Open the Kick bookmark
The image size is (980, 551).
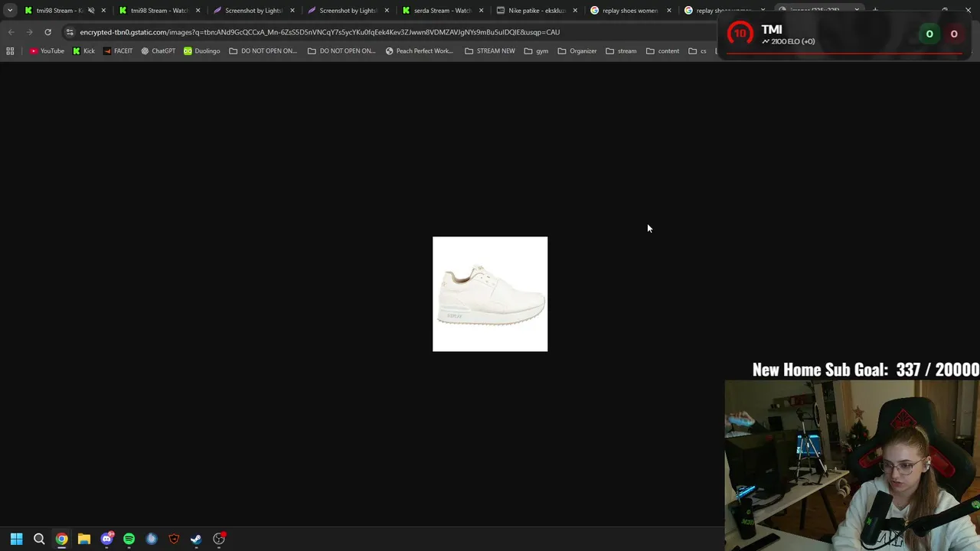[x=84, y=51]
